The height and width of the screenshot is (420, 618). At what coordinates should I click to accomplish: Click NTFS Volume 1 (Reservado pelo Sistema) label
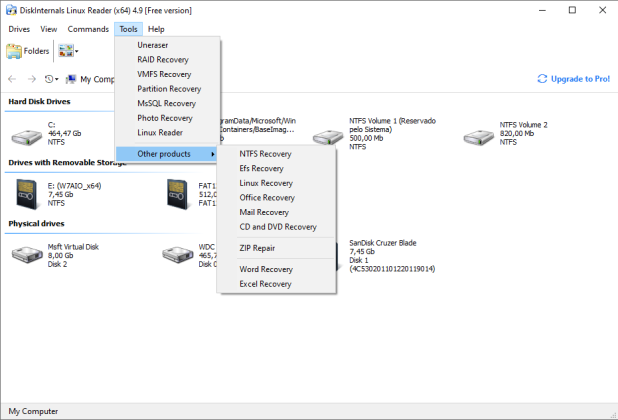tap(392, 134)
